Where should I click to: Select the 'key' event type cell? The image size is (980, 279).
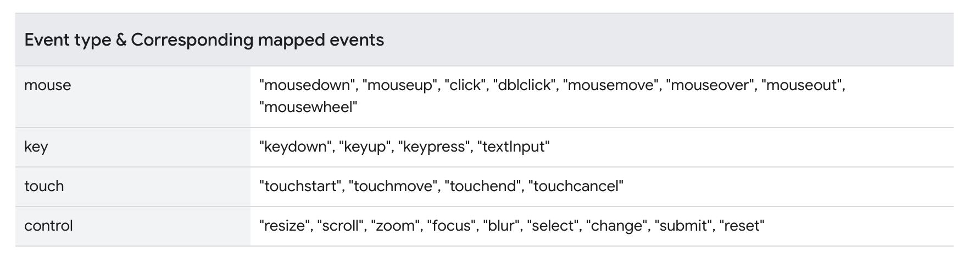click(x=133, y=147)
